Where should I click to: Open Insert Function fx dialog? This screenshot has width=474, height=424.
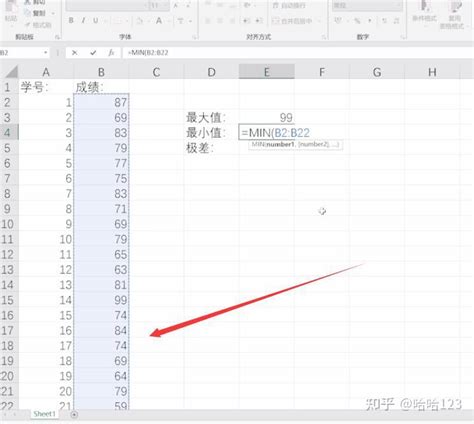[111, 53]
